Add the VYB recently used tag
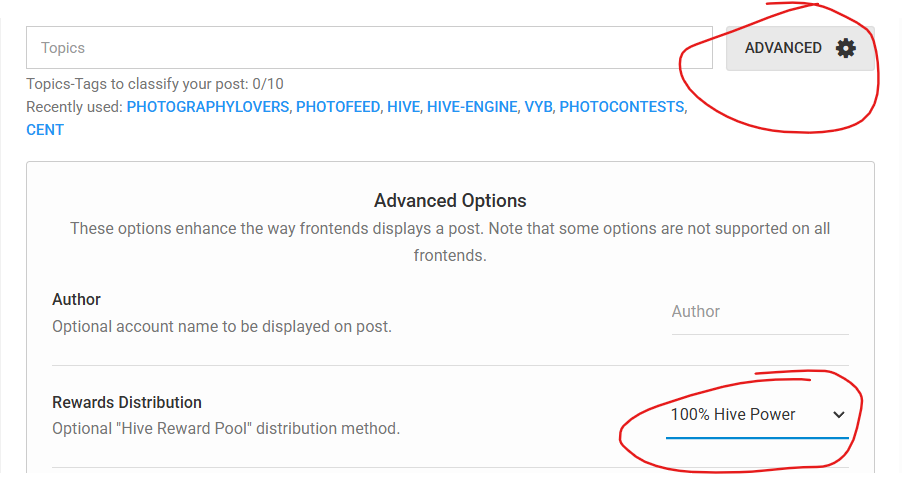This screenshot has height=477, width=902. 539,107
